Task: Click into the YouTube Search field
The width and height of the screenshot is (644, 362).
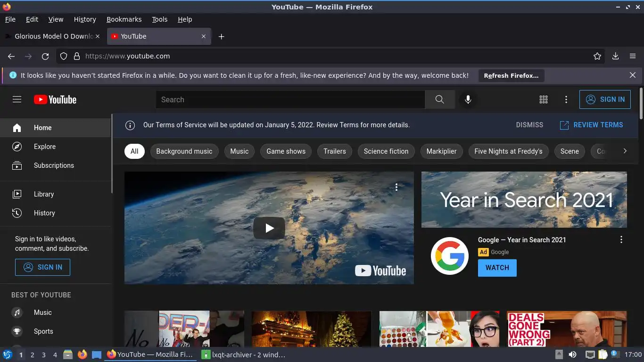Action: [290, 99]
